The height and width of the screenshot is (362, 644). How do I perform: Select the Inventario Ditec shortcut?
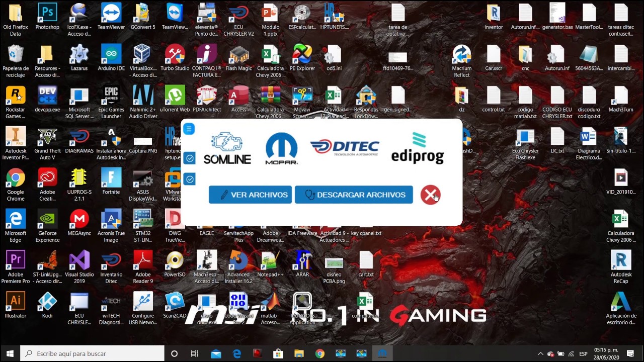click(x=111, y=267)
